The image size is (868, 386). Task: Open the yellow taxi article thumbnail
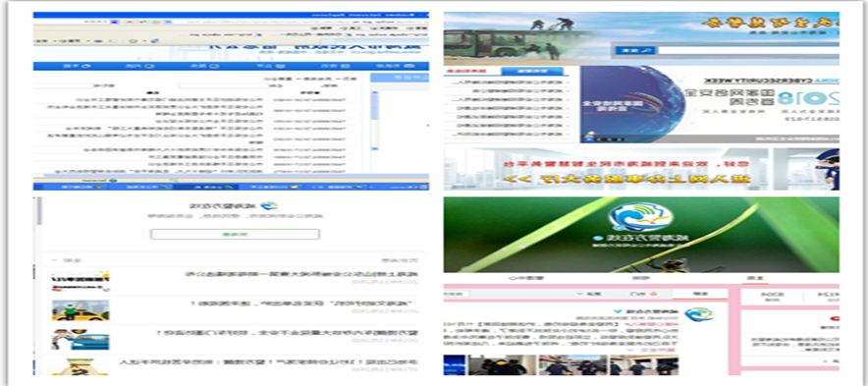click(x=81, y=310)
